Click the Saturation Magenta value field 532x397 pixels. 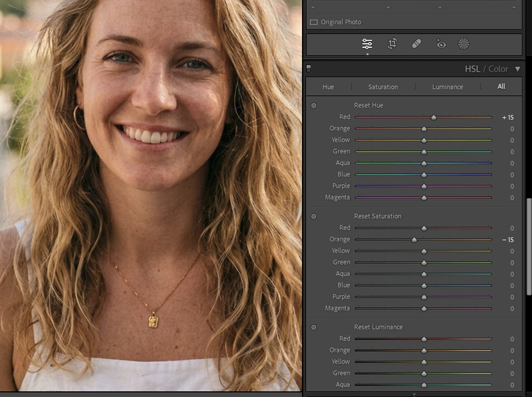(x=512, y=309)
